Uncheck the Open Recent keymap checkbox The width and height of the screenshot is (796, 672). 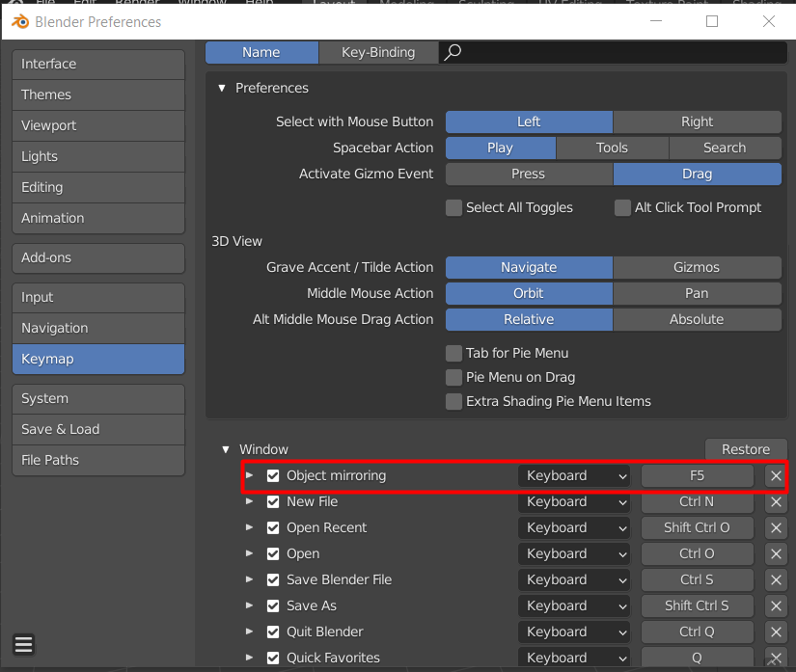[273, 527]
